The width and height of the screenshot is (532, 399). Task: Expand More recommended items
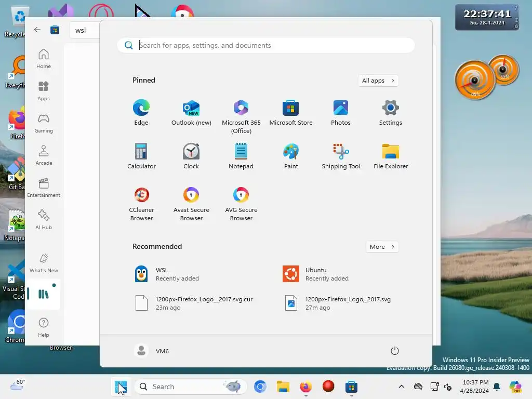pyautogui.click(x=382, y=247)
